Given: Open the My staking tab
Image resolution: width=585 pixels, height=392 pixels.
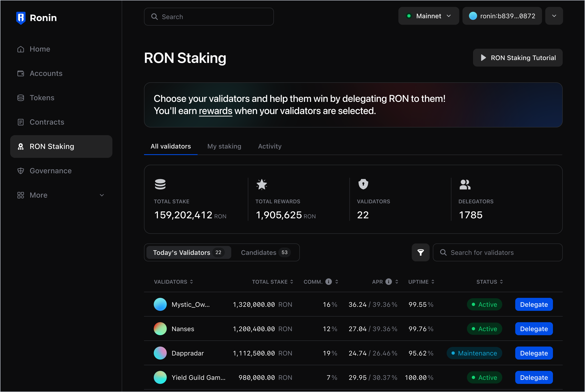Looking at the screenshot, I should 224,146.
